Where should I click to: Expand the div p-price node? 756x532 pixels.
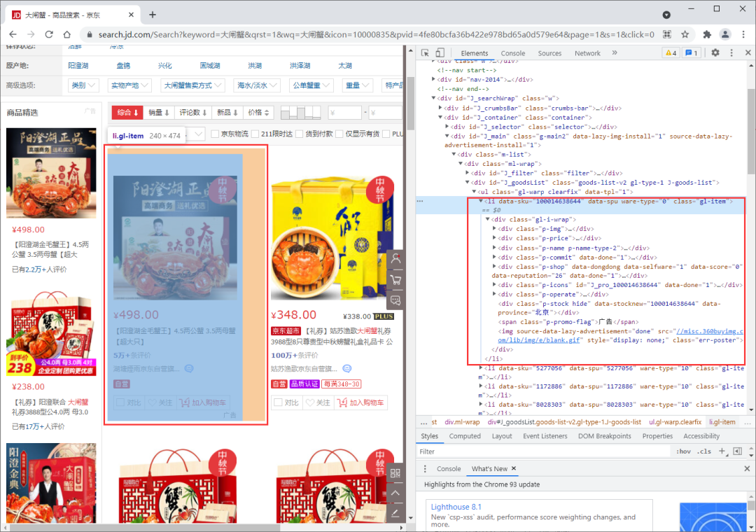494,238
